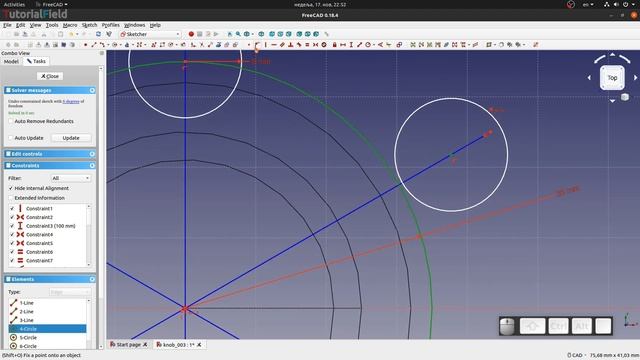Set isometric view from toolbar
Screen dimensions: 640x360
click(261, 34)
